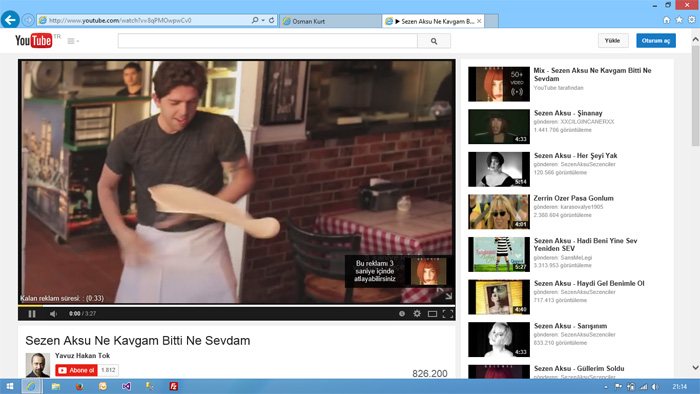Image resolution: width=700 pixels, height=394 pixels.
Task: Click the address bar search magnifier
Action: pyautogui.click(x=254, y=20)
